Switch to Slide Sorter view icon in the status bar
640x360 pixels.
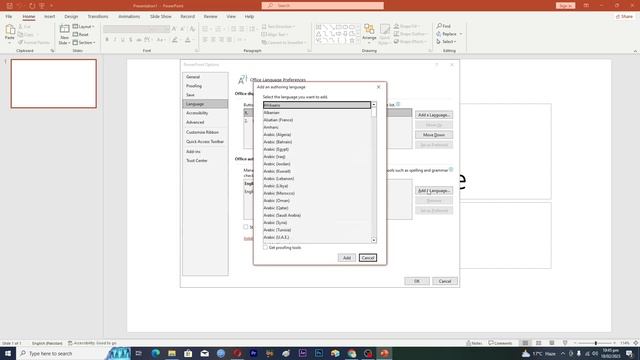click(538, 343)
